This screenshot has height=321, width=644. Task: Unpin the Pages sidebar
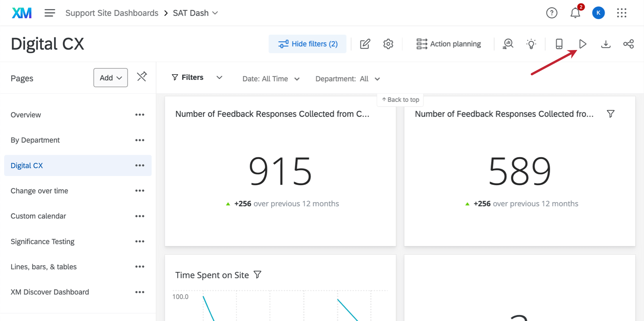(x=142, y=77)
